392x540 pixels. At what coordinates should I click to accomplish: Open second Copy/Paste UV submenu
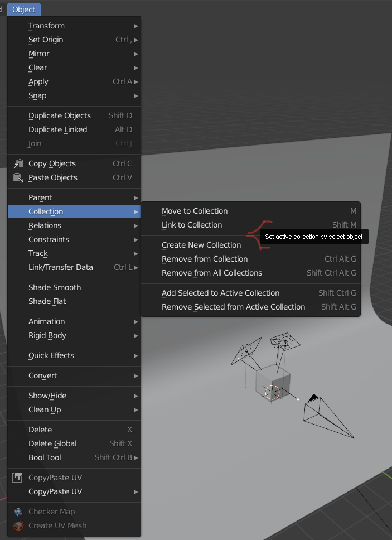(x=74, y=492)
